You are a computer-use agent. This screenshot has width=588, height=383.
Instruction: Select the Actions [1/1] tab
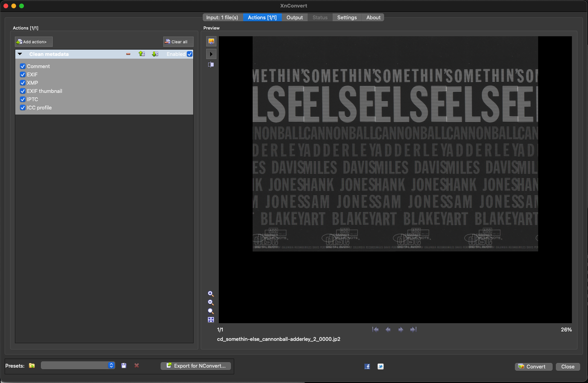262,17
